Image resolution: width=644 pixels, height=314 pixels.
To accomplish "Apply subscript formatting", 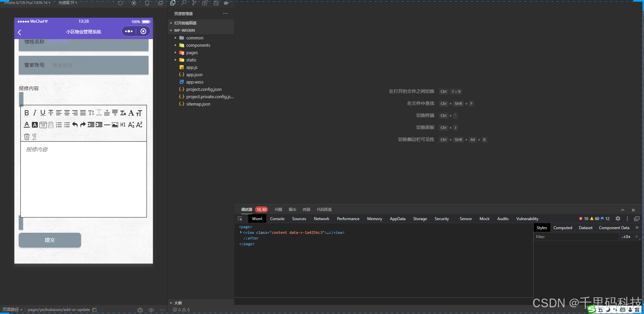I will 131,125.
